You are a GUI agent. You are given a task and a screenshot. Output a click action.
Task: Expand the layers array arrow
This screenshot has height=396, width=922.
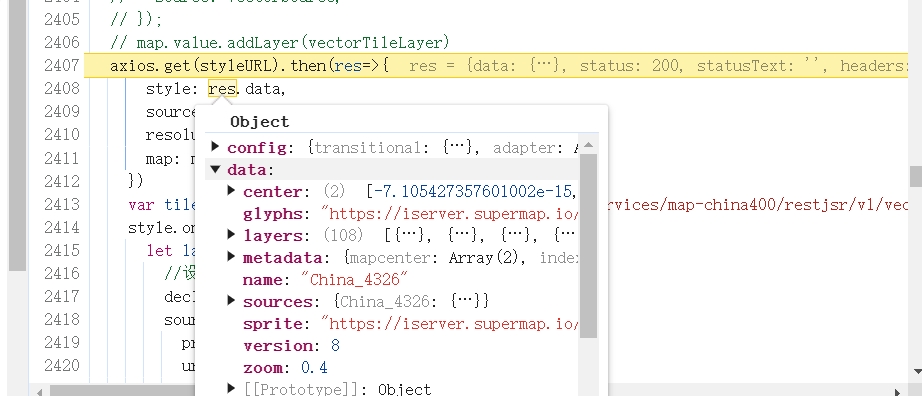pos(231,235)
